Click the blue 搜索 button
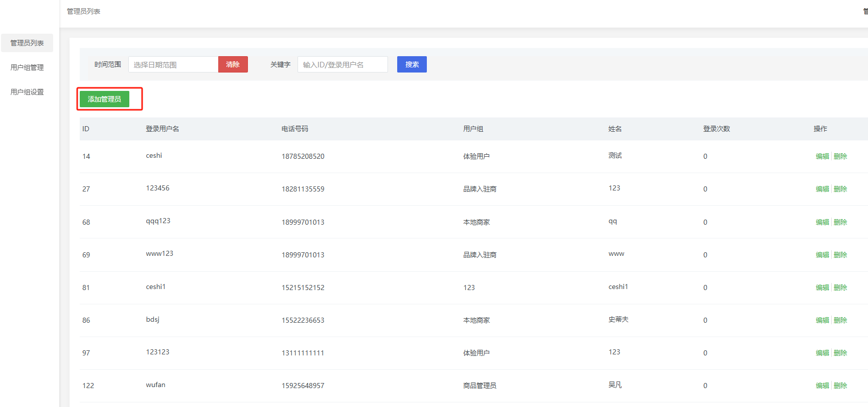Image resolution: width=868 pixels, height=407 pixels. point(412,64)
